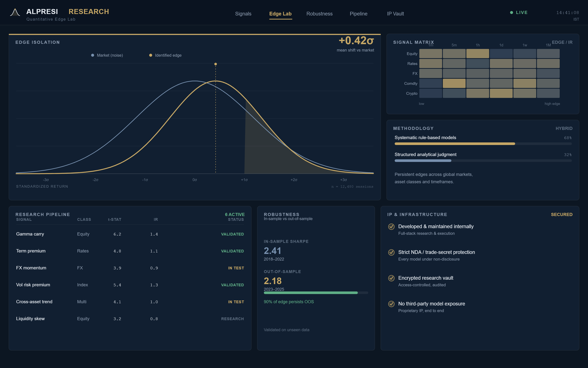
Task: Switch to the Robustness tab
Action: coord(320,14)
